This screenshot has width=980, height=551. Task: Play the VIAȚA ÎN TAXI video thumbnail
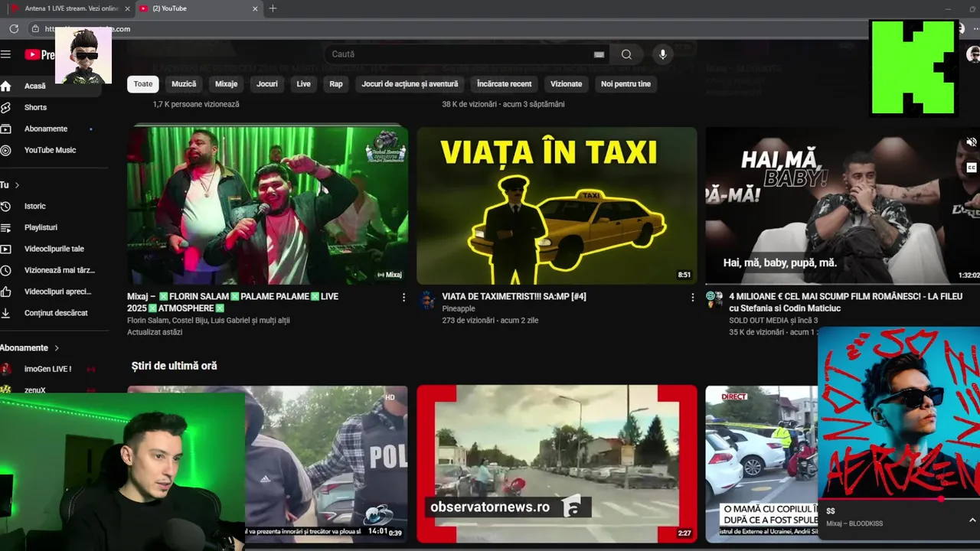(x=557, y=206)
